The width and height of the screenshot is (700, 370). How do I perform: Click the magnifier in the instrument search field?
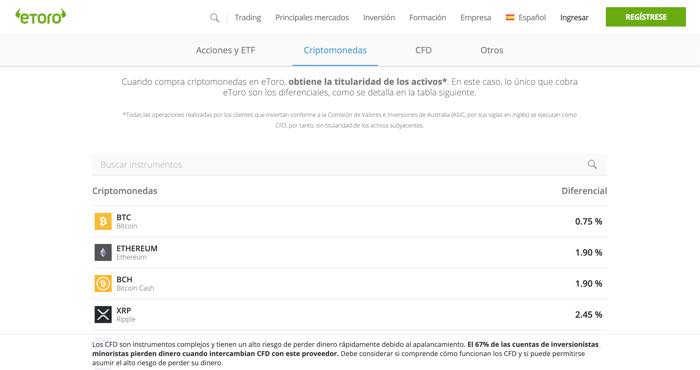(592, 164)
